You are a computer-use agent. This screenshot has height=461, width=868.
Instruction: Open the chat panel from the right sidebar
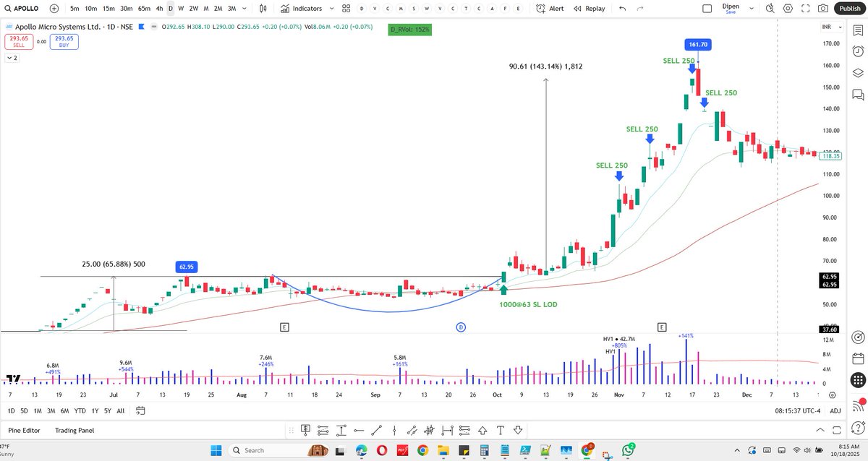pyautogui.click(x=857, y=92)
